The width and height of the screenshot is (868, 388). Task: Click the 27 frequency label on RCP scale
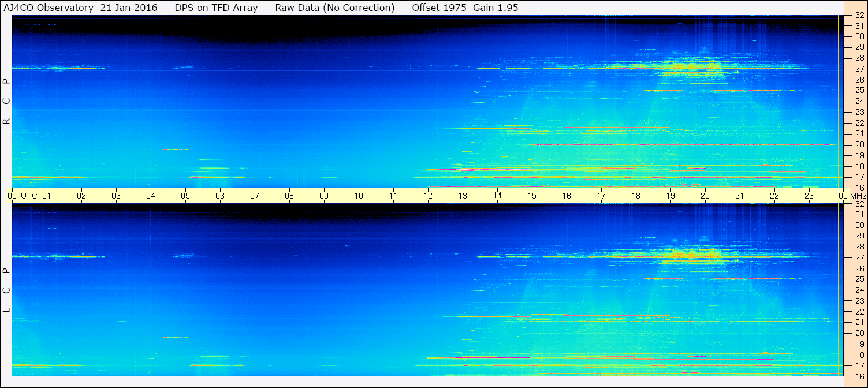[859, 69]
